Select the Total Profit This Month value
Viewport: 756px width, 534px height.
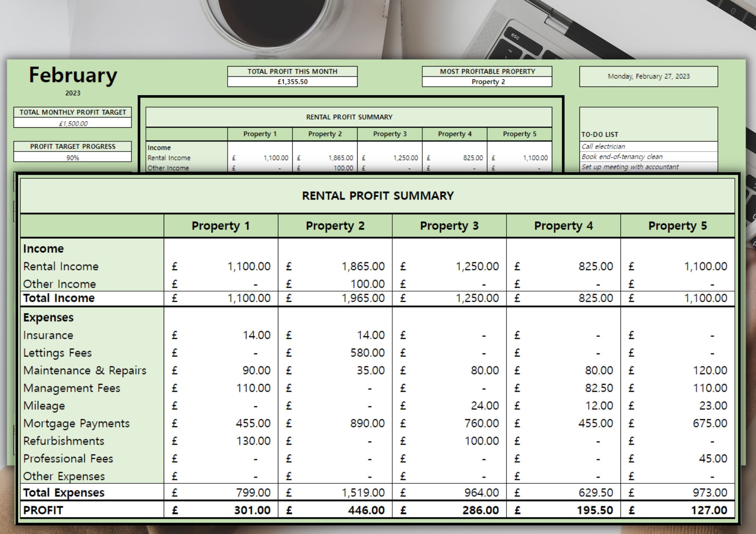(292, 81)
